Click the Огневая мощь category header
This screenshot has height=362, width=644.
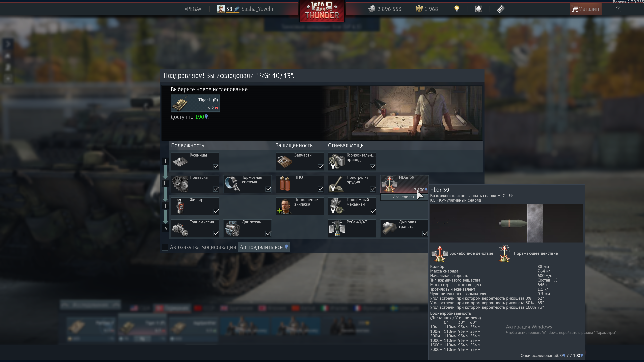click(x=346, y=145)
